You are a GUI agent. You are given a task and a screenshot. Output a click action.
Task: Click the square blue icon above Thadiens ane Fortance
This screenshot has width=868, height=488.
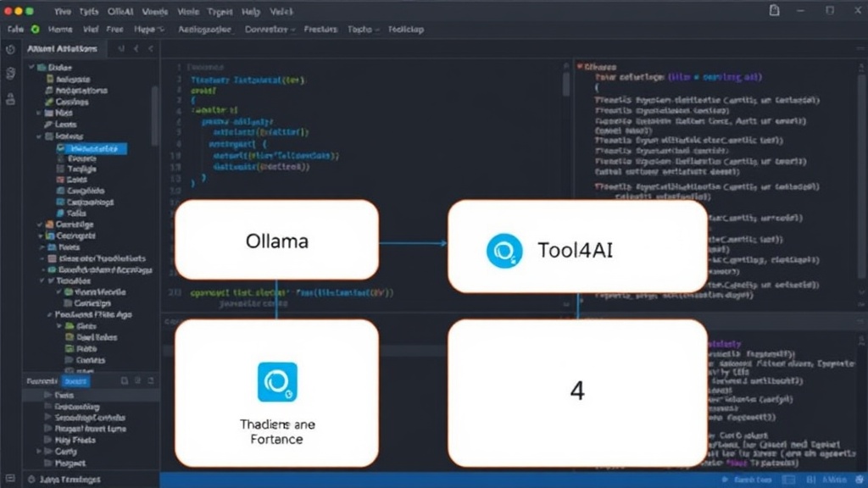tap(277, 382)
